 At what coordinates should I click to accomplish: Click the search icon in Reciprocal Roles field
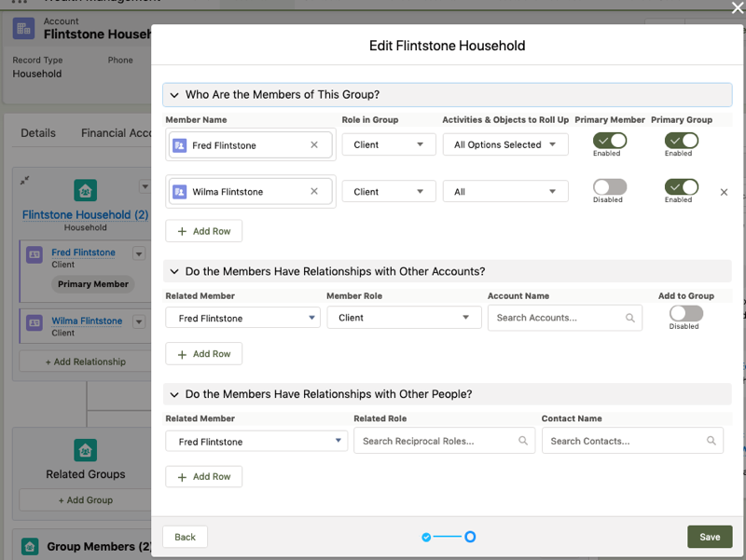coord(524,442)
